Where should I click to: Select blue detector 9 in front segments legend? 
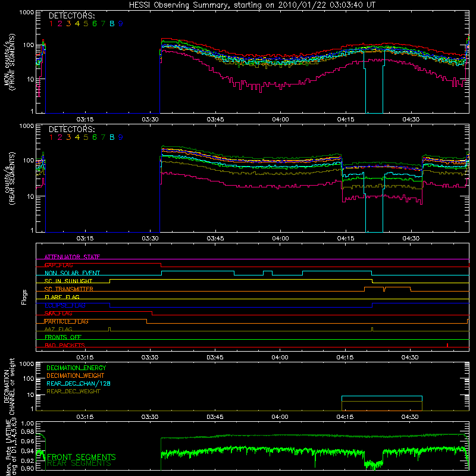pos(121,24)
